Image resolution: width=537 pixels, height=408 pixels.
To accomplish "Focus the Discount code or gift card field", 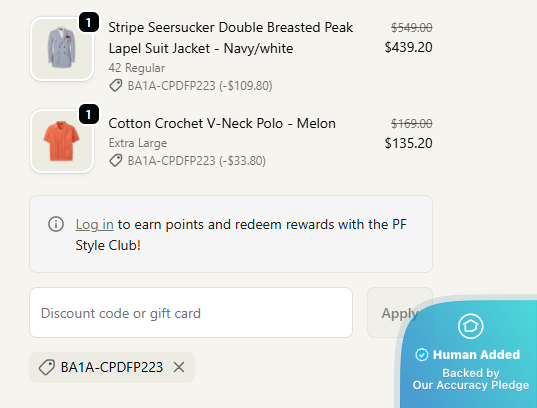I will pos(191,312).
